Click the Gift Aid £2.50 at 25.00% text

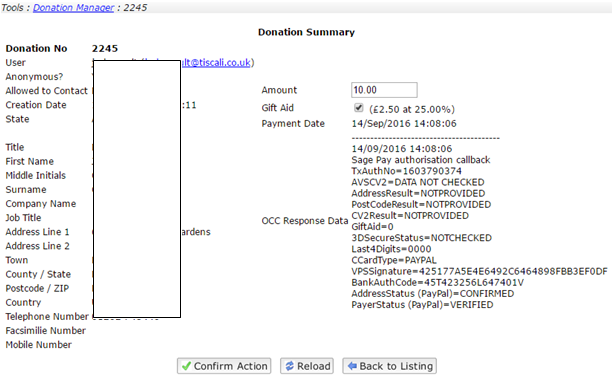tap(412, 109)
